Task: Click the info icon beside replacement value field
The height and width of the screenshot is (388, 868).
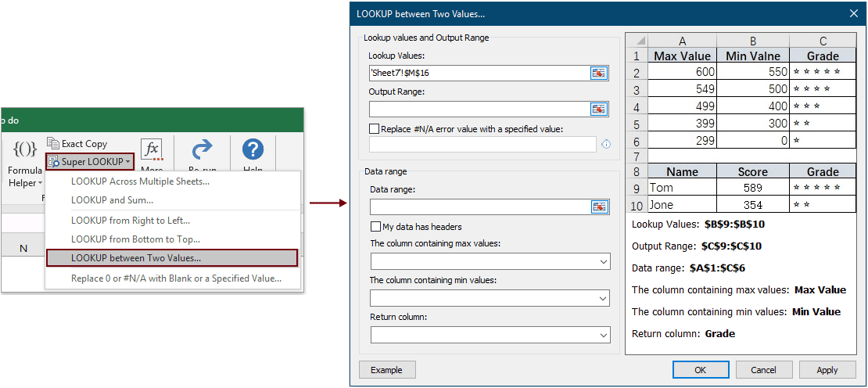Action: [606, 144]
